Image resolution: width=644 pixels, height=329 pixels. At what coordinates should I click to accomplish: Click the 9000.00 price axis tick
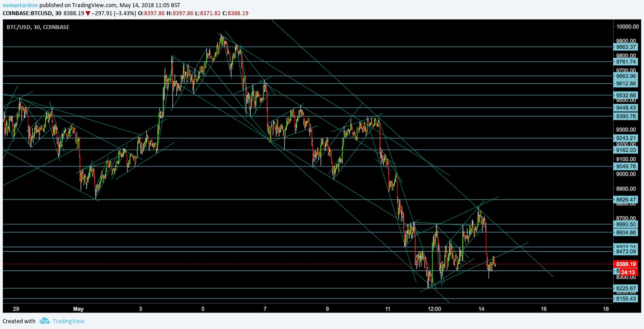[x=627, y=174]
